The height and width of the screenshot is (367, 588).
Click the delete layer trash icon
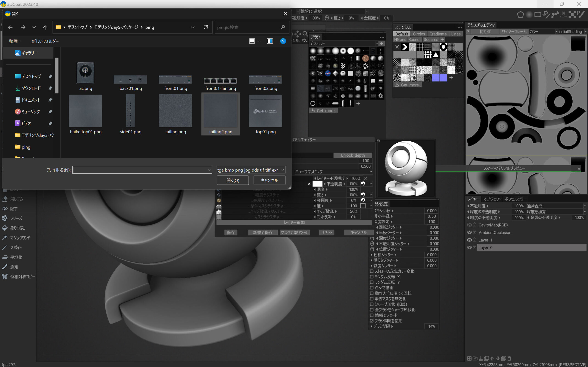(x=509, y=358)
